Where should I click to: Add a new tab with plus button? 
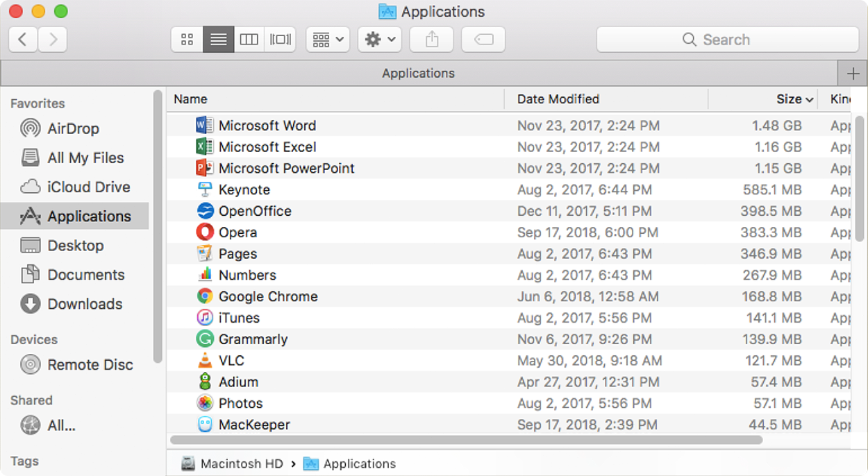click(853, 74)
